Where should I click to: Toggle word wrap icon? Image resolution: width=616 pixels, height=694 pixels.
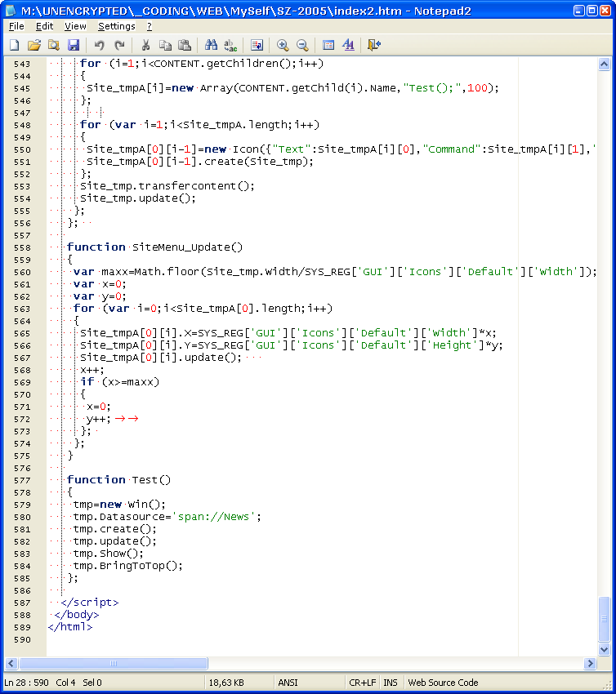[x=257, y=45]
